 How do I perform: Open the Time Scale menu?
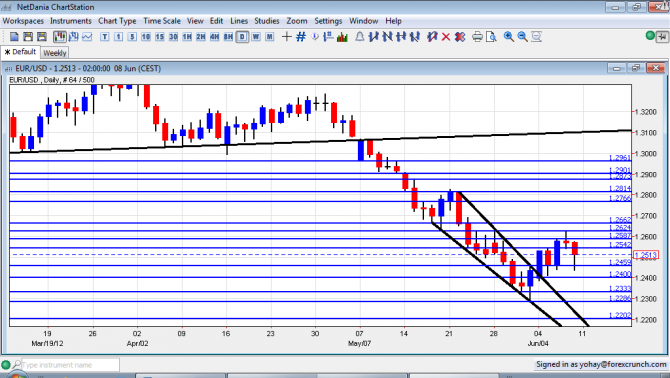(x=162, y=21)
